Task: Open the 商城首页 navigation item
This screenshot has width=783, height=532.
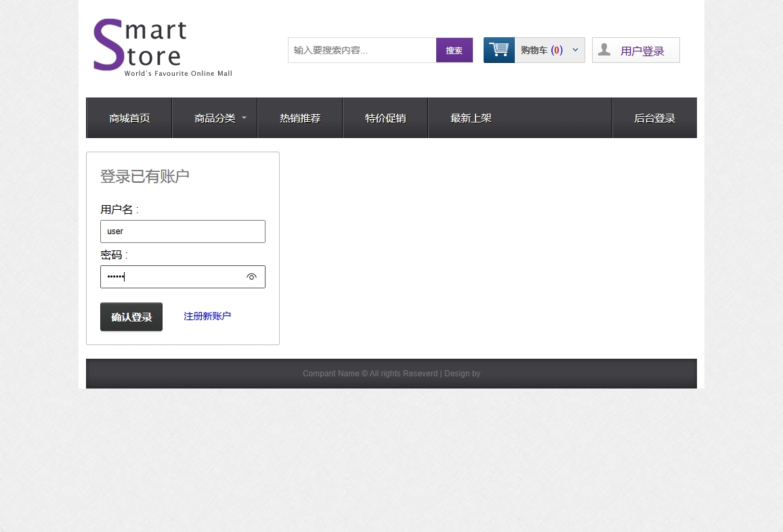Action: point(129,118)
